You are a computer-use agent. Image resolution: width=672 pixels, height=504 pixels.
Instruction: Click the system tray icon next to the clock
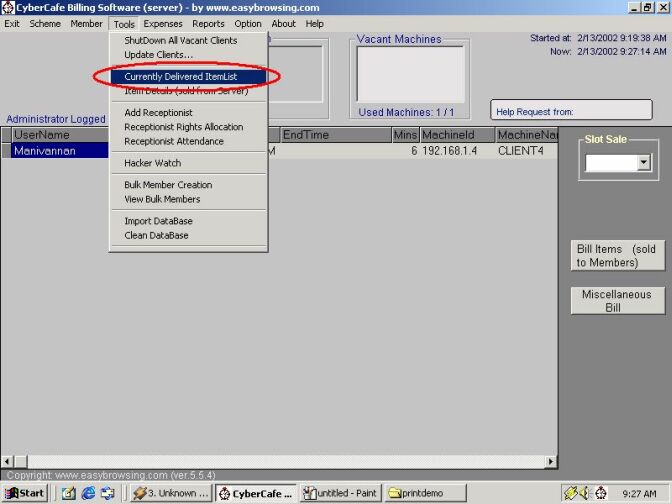(x=602, y=493)
